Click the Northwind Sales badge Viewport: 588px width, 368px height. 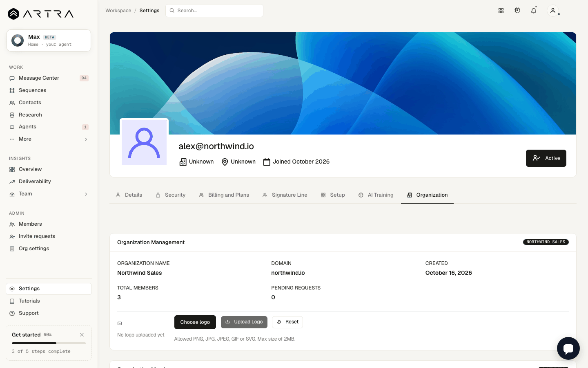546,242
